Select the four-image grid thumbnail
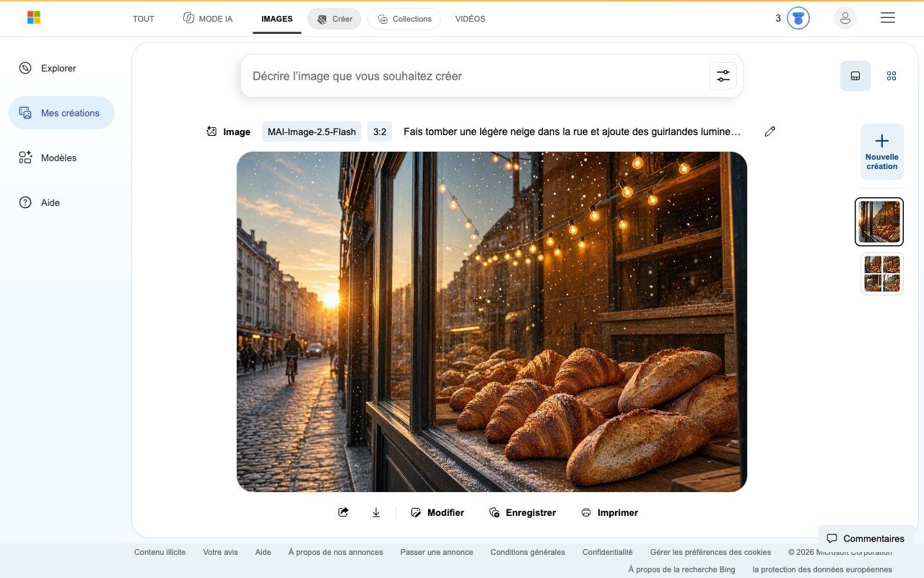 pos(882,274)
